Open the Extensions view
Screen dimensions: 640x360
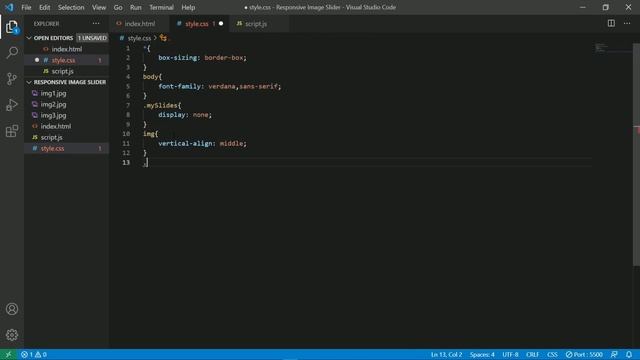(12, 131)
